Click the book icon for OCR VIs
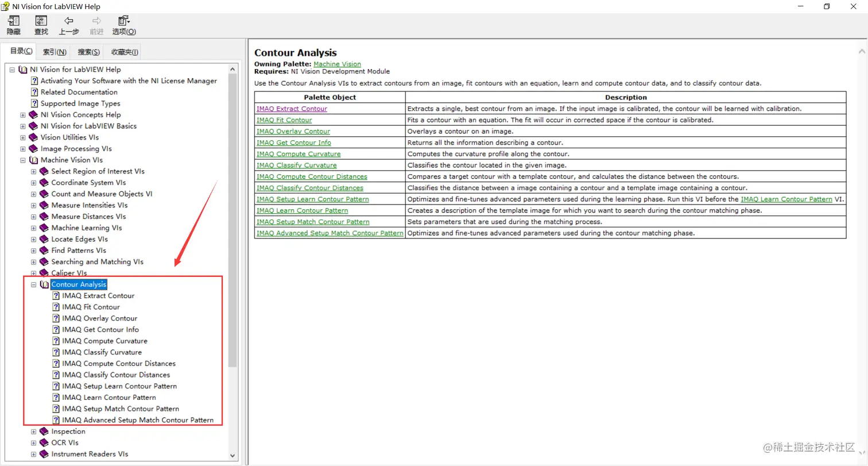The width and height of the screenshot is (868, 466). click(x=44, y=443)
